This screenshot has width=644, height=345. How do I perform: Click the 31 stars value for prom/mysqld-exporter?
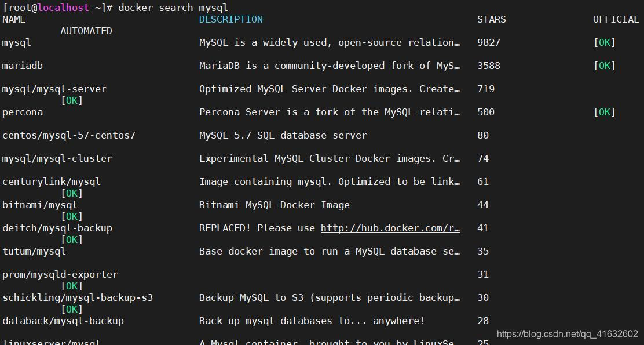point(483,275)
